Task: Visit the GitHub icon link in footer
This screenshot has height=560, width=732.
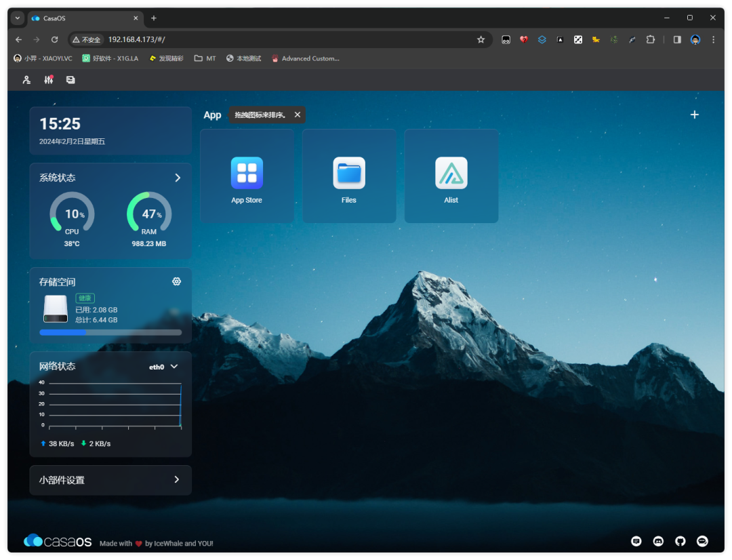Action: pos(680,541)
